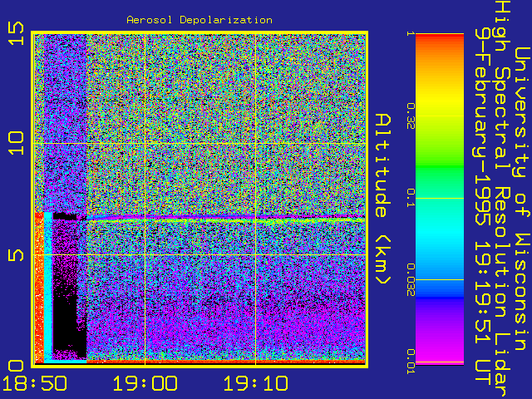Click the thin horizontal layer near 6.5 km

[x=225, y=218]
